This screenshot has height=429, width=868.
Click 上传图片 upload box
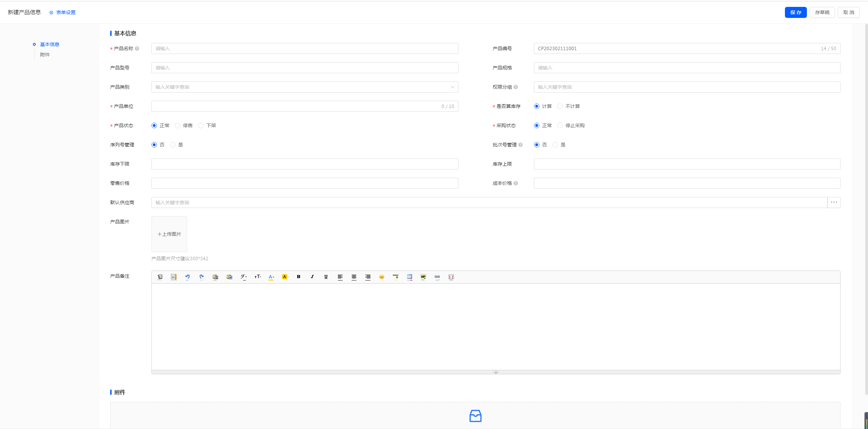[169, 234]
